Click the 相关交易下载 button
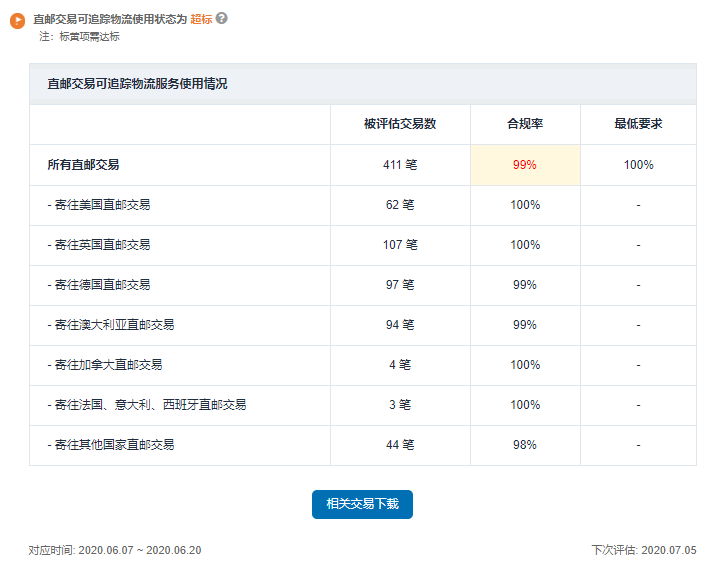The image size is (719, 571). (362, 504)
